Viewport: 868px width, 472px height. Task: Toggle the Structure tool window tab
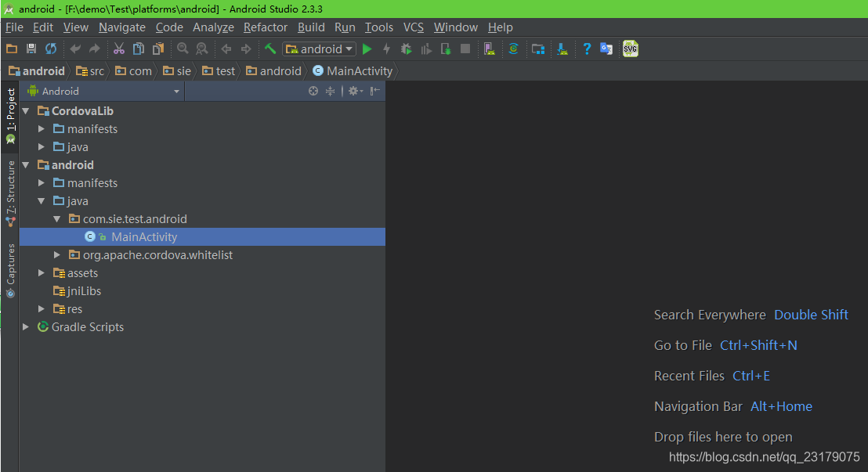click(x=10, y=193)
